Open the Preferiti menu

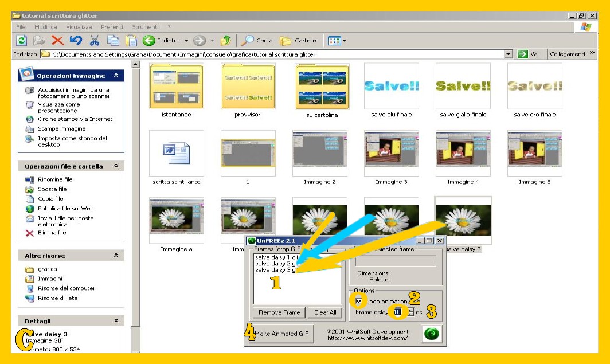click(x=112, y=27)
